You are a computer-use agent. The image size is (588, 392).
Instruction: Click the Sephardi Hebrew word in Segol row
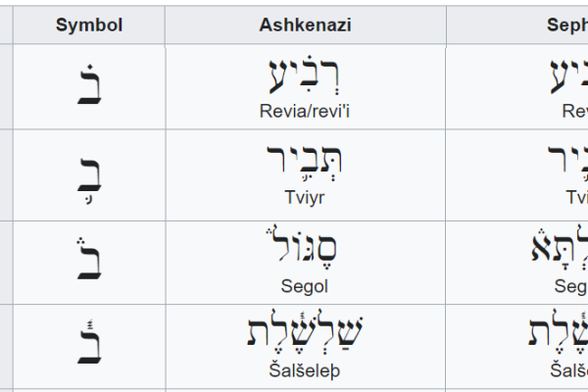559,249
